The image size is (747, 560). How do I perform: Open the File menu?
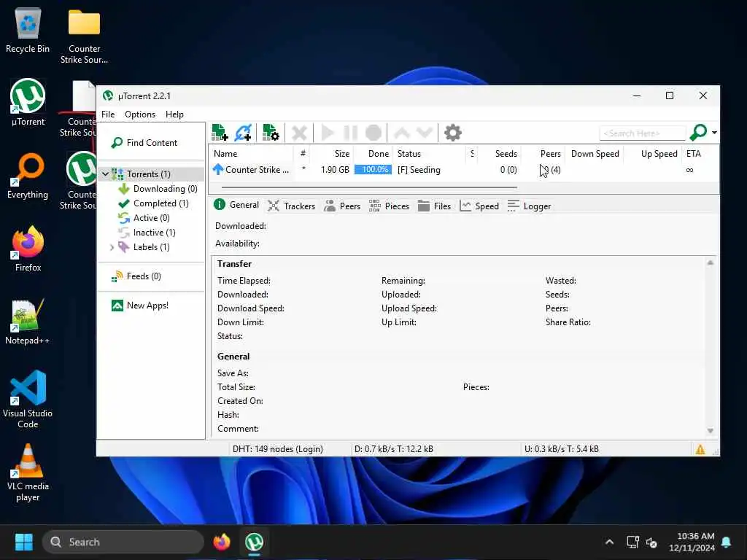pos(108,114)
